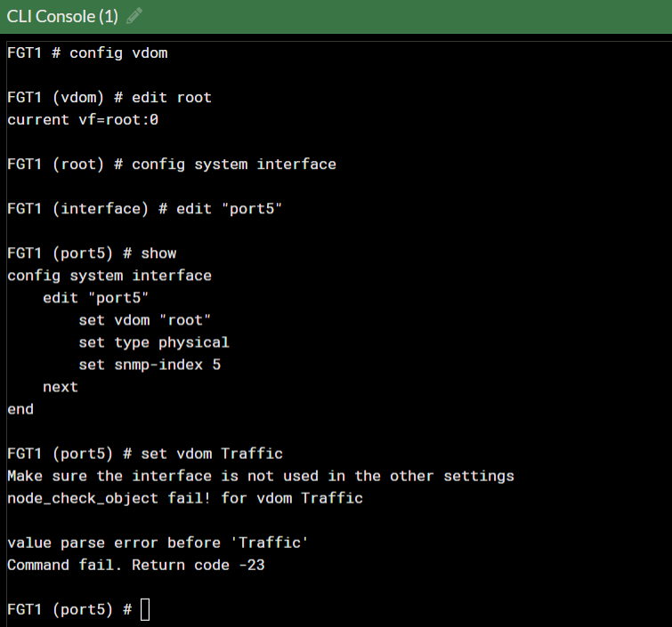Click the 'edit root' command line
Viewport: 672px width, 627px height.
point(109,97)
